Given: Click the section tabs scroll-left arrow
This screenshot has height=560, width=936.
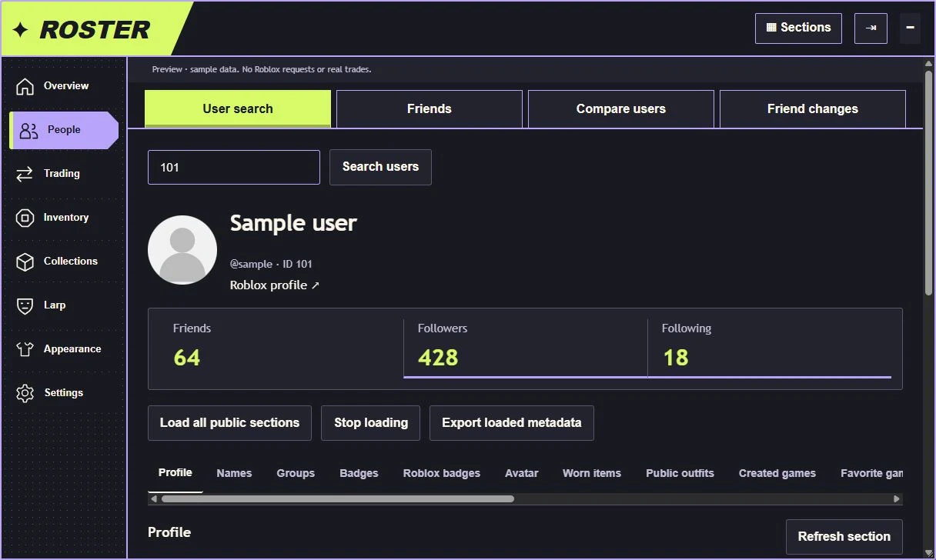Looking at the screenshot, I should pos(154,499).
